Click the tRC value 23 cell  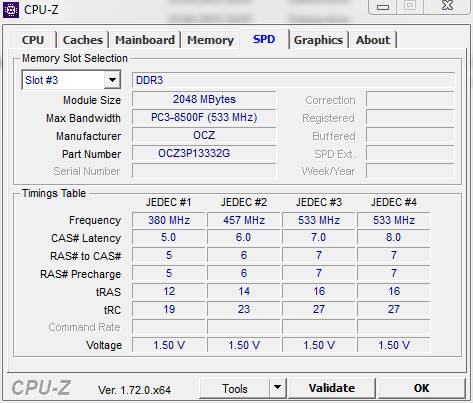click(244, 309)
